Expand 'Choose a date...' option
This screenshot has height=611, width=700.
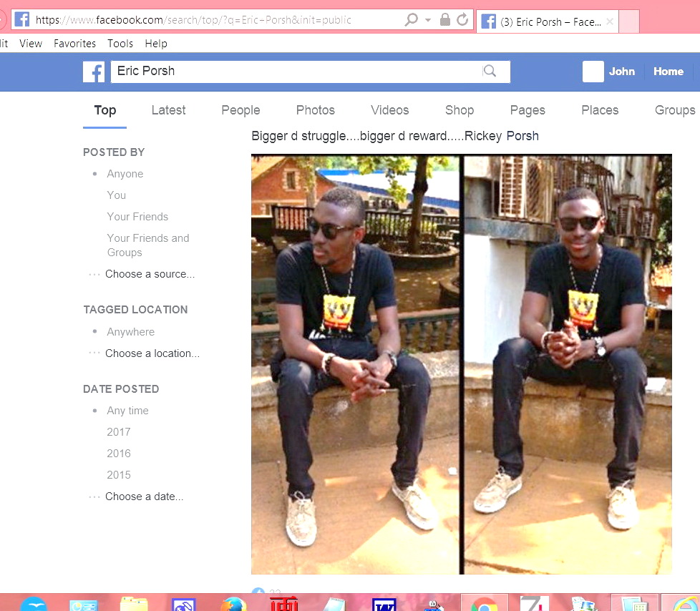coord(144,497)
